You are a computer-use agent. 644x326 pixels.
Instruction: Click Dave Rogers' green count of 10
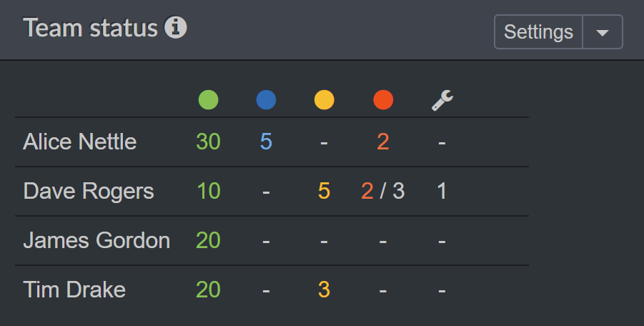tap(208, 191)
